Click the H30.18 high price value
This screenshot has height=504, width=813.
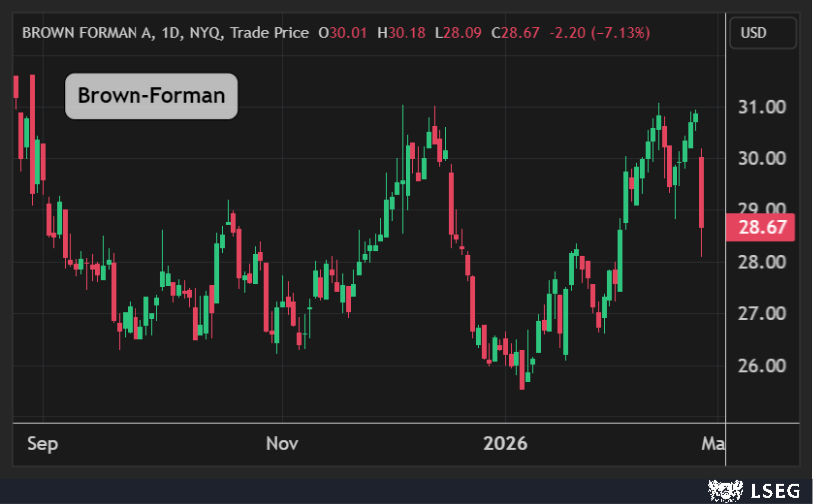click(401, 33)
